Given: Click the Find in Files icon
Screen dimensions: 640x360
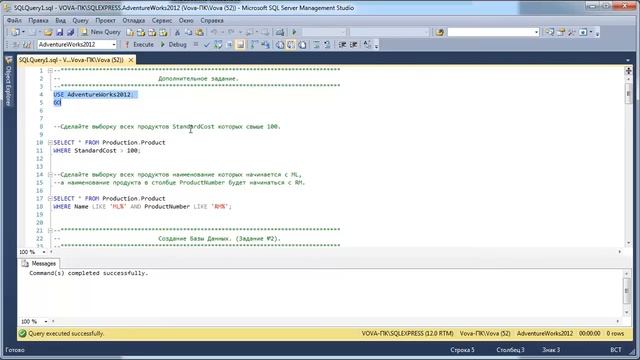Looking at the screenshot, I should click(x=440, y=32).
